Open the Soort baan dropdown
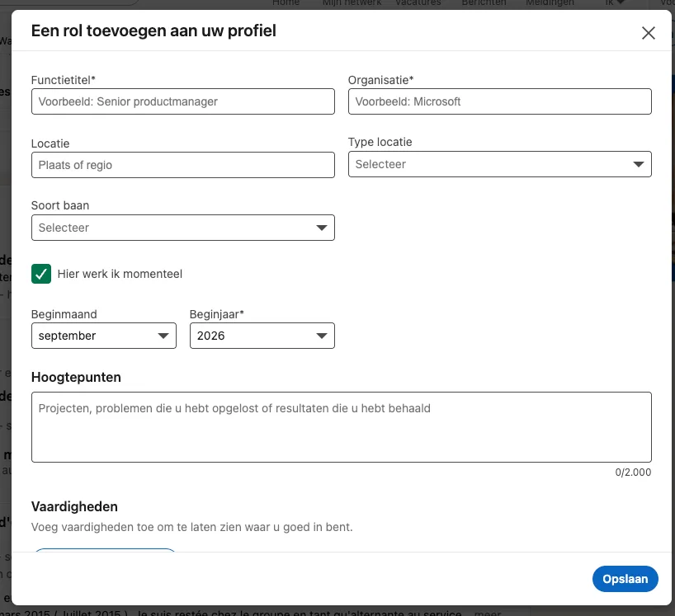The width and height of the screenshot is (675, 616). coord(183,228)
